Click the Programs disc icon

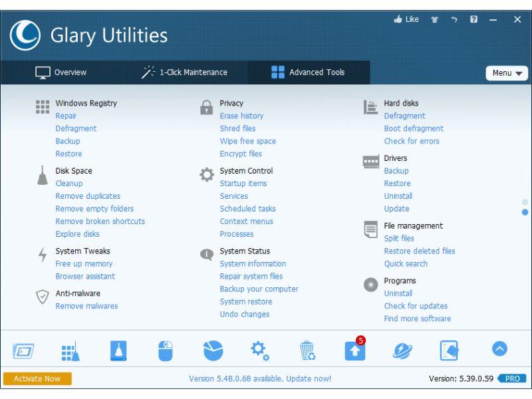point(370,285)
